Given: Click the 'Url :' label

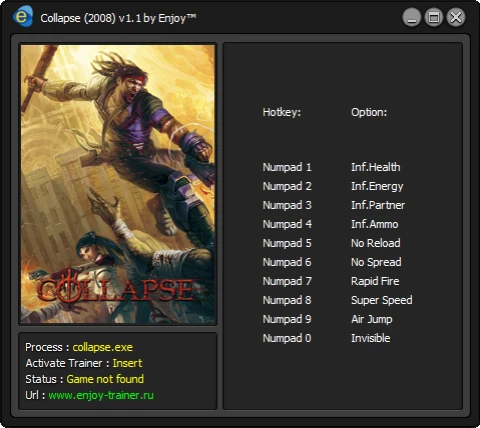Looking at the screenshot, I should tap(35, 395).
